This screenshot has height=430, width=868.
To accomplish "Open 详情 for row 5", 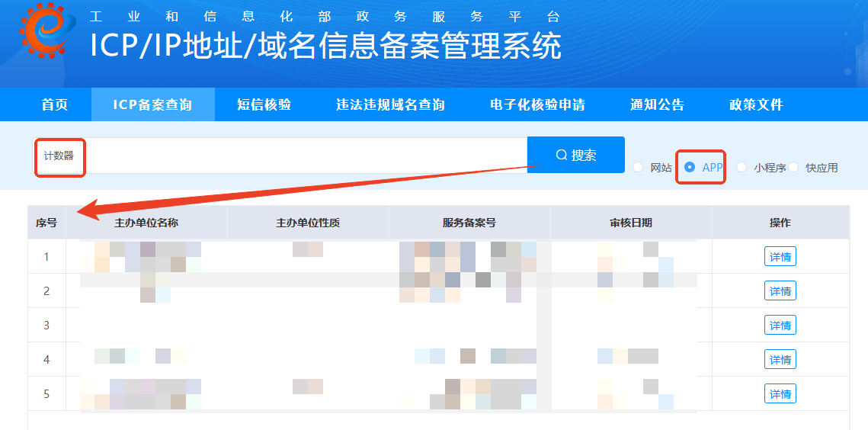I will 780,393.
